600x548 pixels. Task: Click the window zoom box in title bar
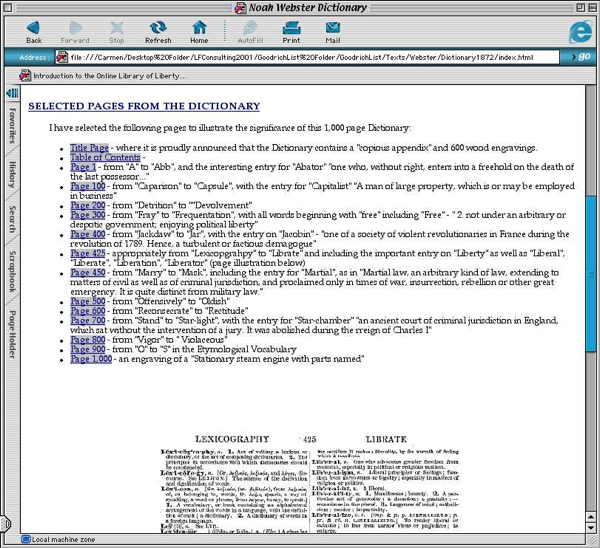tap(580, 7)
